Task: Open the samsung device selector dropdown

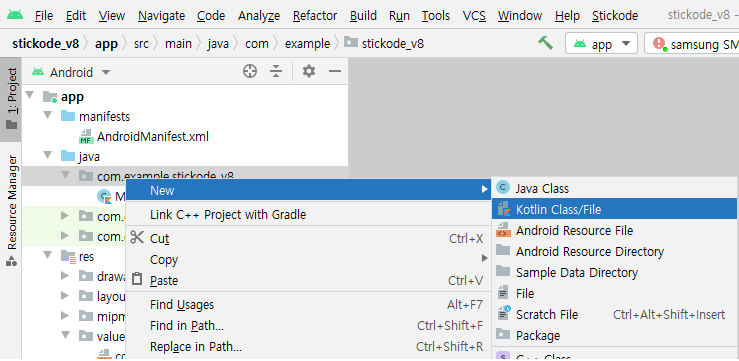Action: click(x=691, y=43)
